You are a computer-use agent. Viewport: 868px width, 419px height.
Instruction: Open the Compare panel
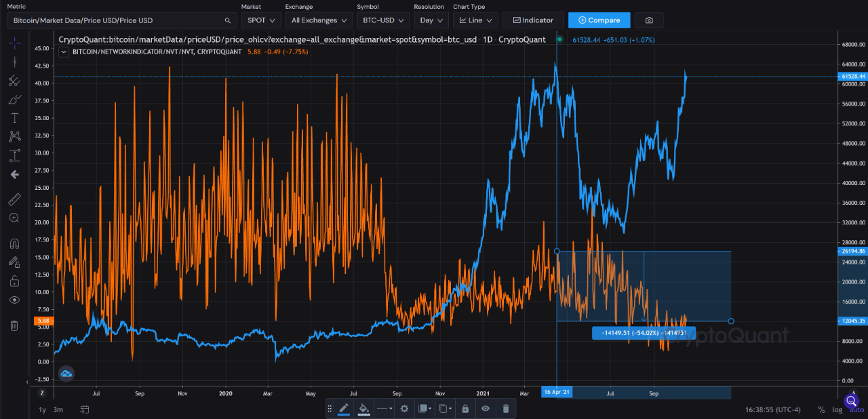point(599,20)
